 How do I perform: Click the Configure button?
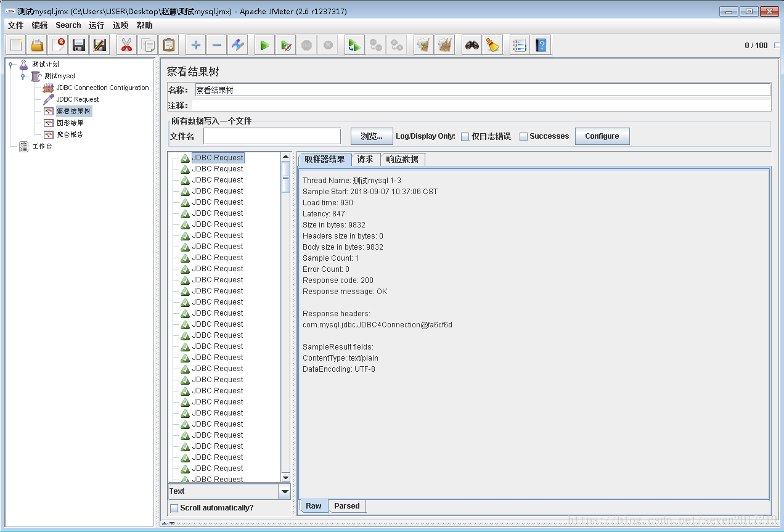(602, 136)
